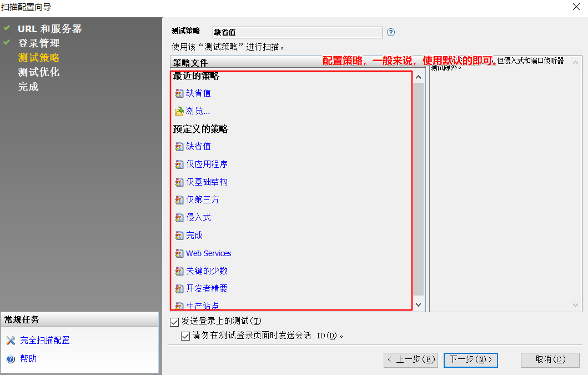Click the policy icon beside 仅应用程序
The image size is (588, 375).
(x=179, y=164)
